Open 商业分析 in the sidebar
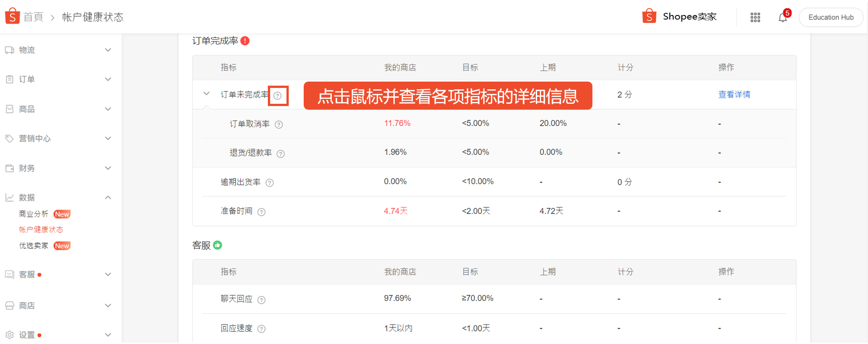This screenshot has width=868, height=344. (x=34, y=214)
